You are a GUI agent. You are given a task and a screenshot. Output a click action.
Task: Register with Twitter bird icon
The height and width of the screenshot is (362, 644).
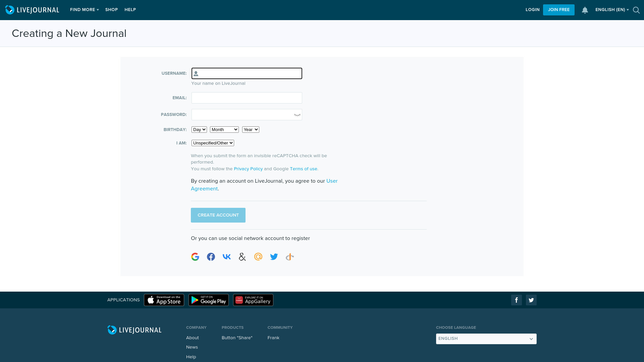[x=274, y=257]
